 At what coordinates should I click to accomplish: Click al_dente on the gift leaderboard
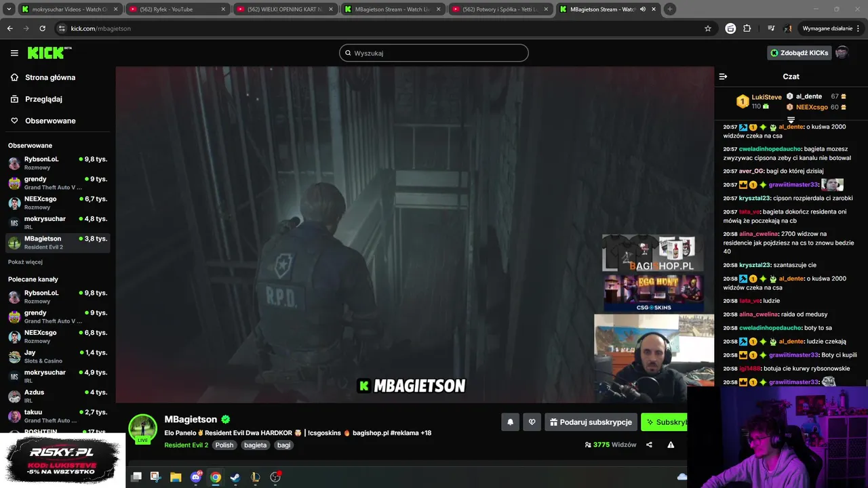[x=809, y=96]
